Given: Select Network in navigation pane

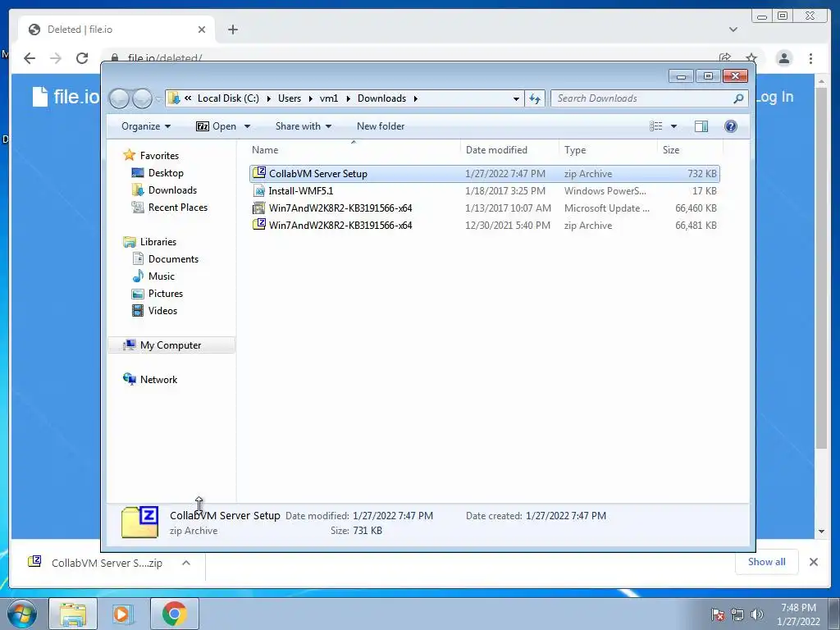Looking at the screenshot, I should coord(158,379).
